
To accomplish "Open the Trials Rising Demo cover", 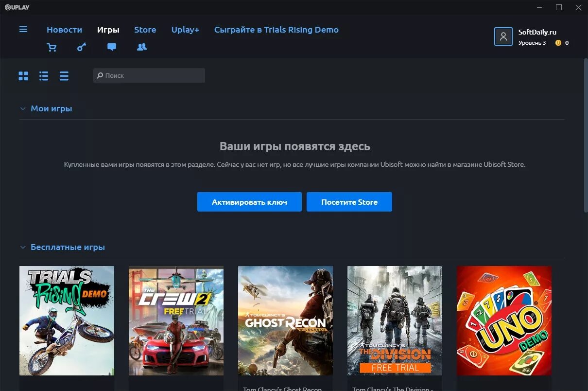I will pos(67,320).
